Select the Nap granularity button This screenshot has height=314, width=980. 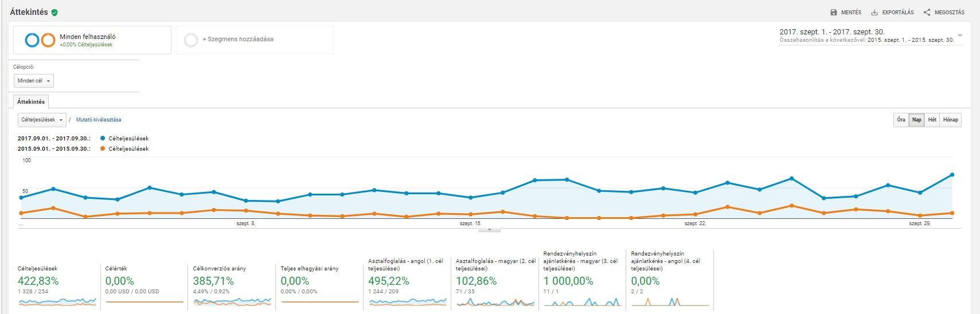[916, 120]
